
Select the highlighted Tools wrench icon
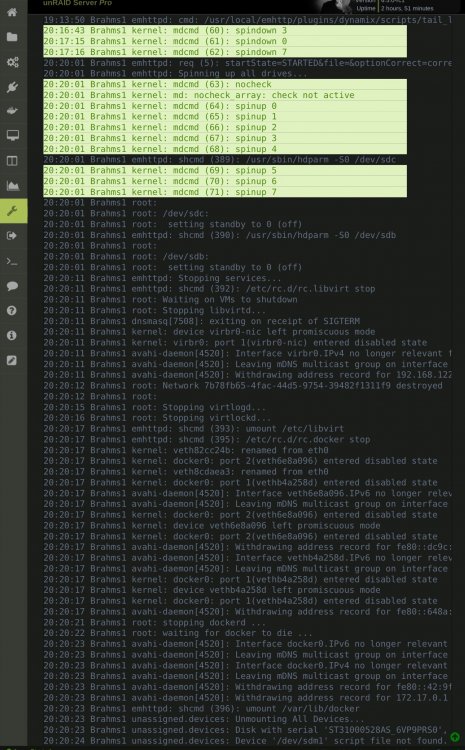tap(13, 211)
